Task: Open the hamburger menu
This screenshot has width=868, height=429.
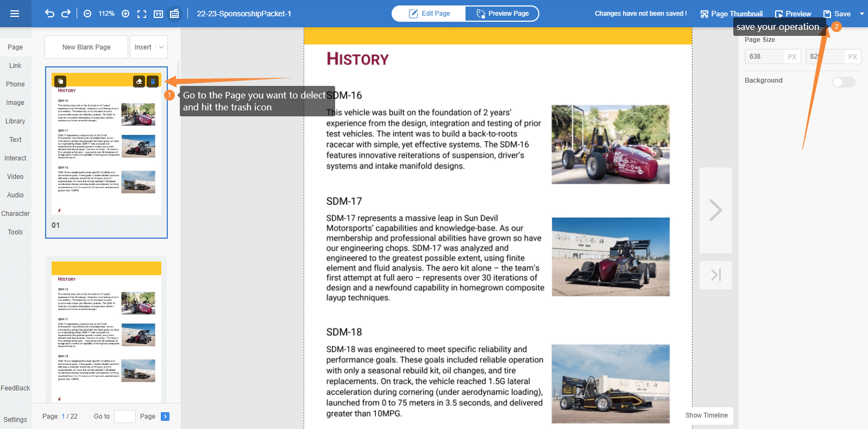Action: pyautogui.click(x=15, y=14)
